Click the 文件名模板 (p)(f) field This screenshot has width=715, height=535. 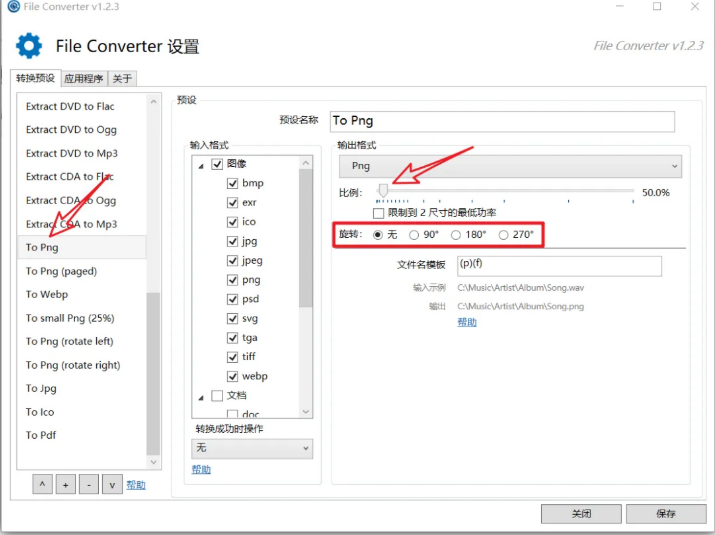click(x=560, y=266)
